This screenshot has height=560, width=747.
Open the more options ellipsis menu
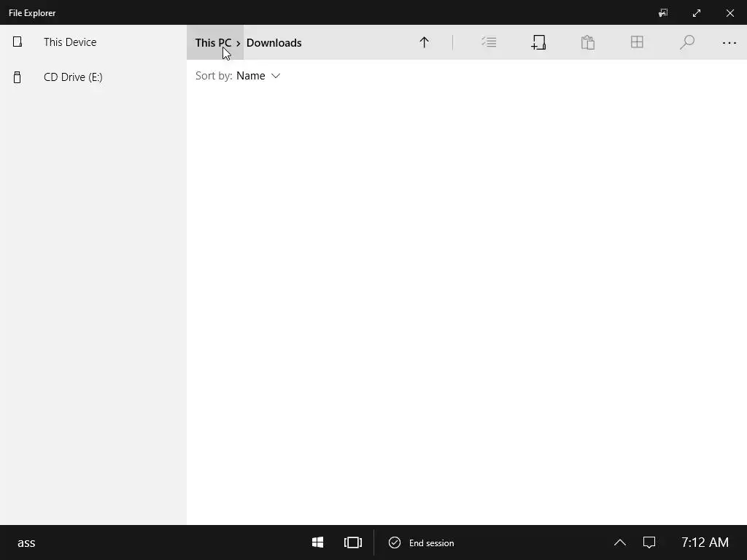click(729, 43)
